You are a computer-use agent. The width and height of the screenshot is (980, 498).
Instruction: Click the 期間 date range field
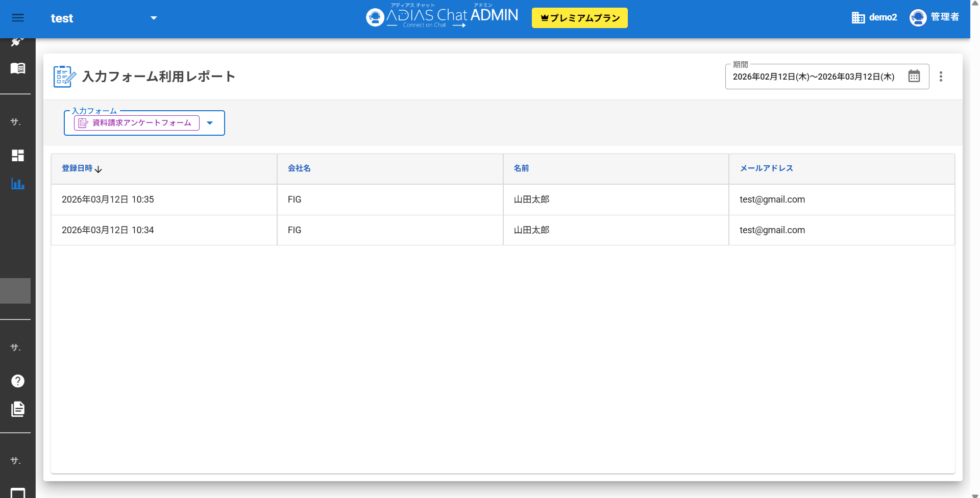(x=813, y=77)
